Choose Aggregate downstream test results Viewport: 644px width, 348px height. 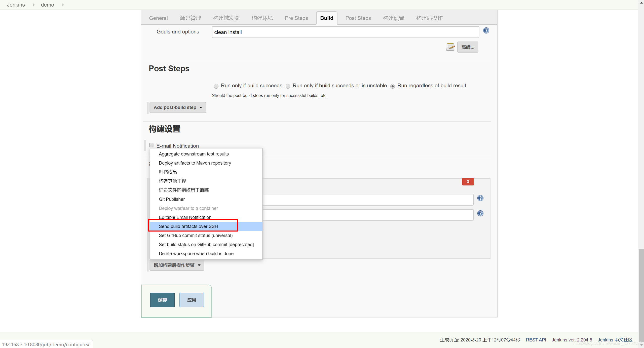click(x=206, y=154)
